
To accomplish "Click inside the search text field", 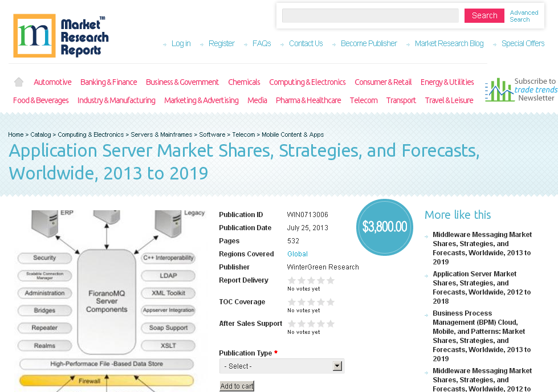I will 370,15.
